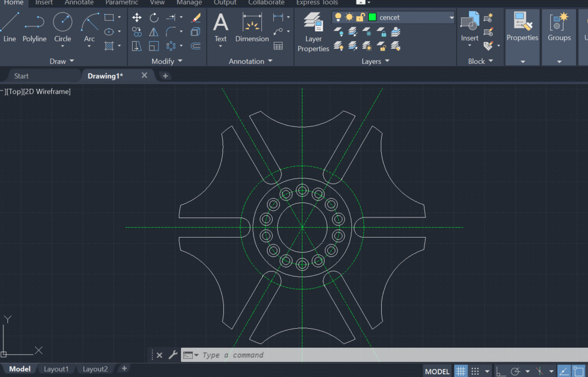Choose the Linear dimension icon
588x377 pixels.
[278, 17]
